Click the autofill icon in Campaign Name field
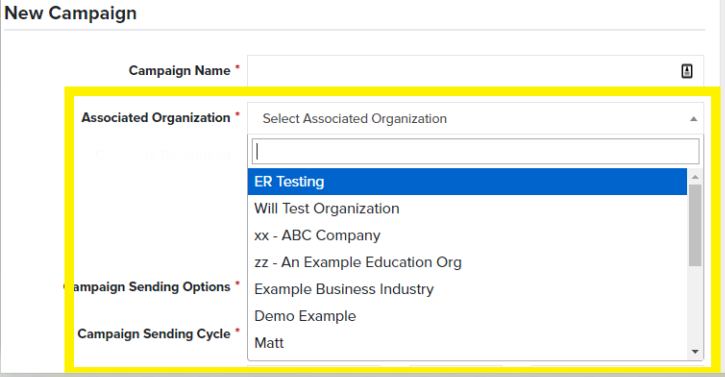Viewport: 725px width, 377px height. 687,71
